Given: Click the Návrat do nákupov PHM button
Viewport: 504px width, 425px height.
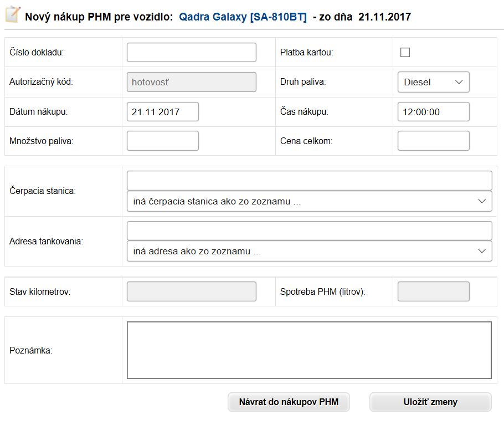Looking at the screenshot, I should 289,402.
